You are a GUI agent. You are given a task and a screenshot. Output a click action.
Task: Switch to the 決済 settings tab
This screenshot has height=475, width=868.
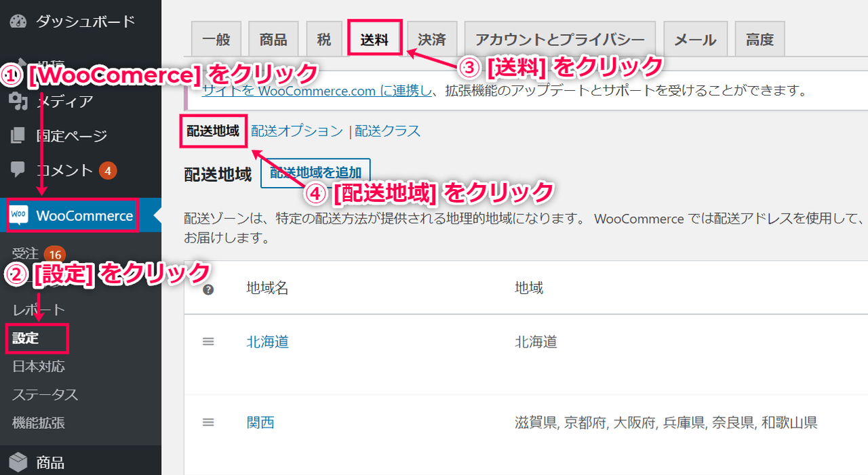(432, 39)
